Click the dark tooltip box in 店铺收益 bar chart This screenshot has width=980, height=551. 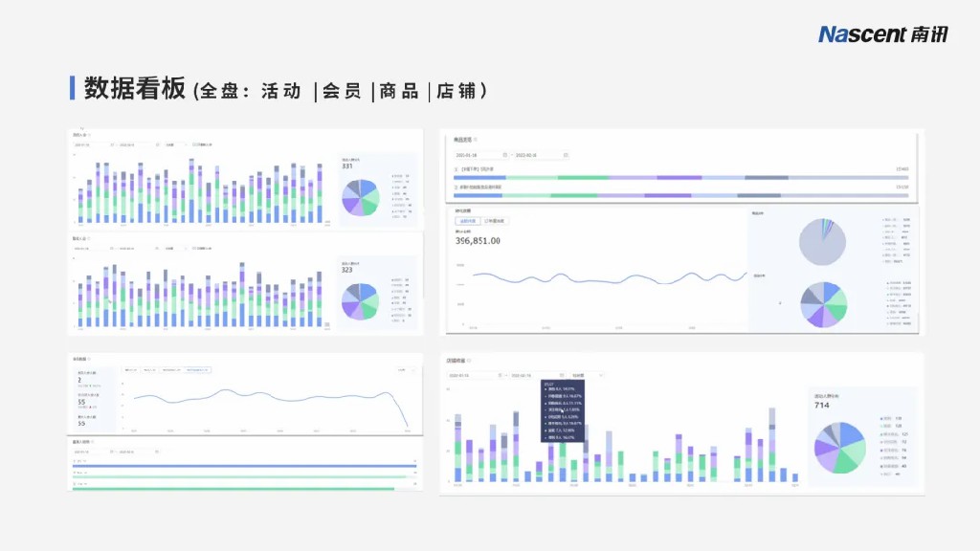coord(563,410)
